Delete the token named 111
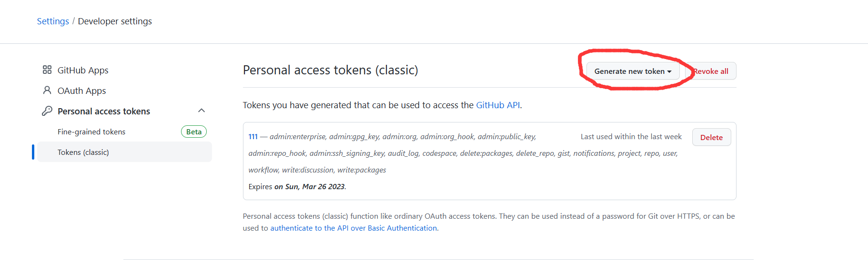 tap(711, 137)
